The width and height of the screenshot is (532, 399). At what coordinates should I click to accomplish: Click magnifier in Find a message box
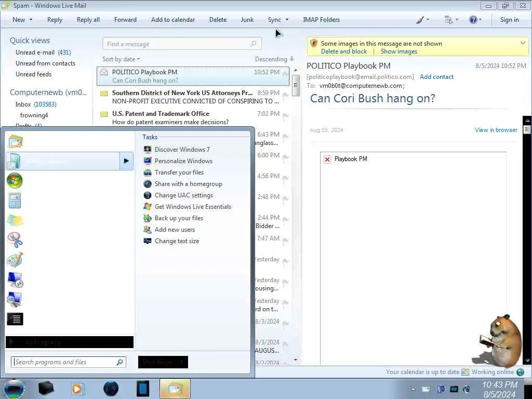253,44
